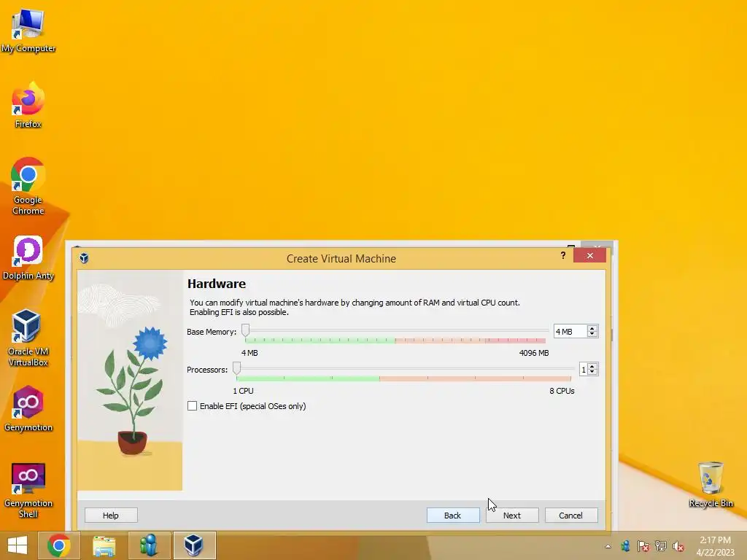Viewport: 747px width, 560px height.
Task: Click the 4 MB minimum memory label
Action: [249, 353]
